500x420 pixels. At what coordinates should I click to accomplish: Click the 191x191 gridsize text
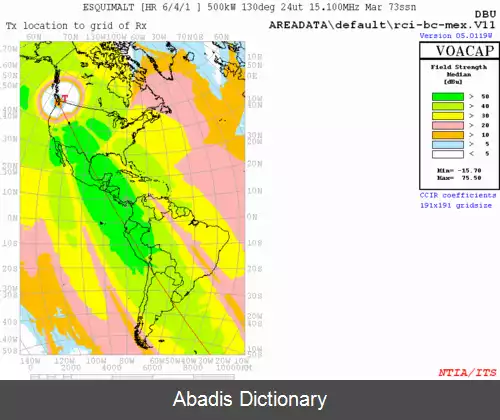pos(456,205)
